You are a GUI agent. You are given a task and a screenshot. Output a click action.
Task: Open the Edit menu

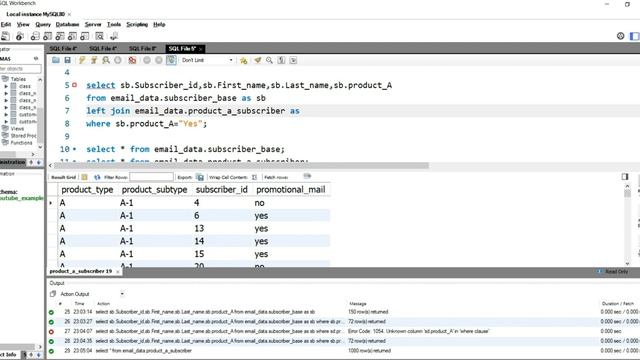pyautogui.click(x=6, y=24)
